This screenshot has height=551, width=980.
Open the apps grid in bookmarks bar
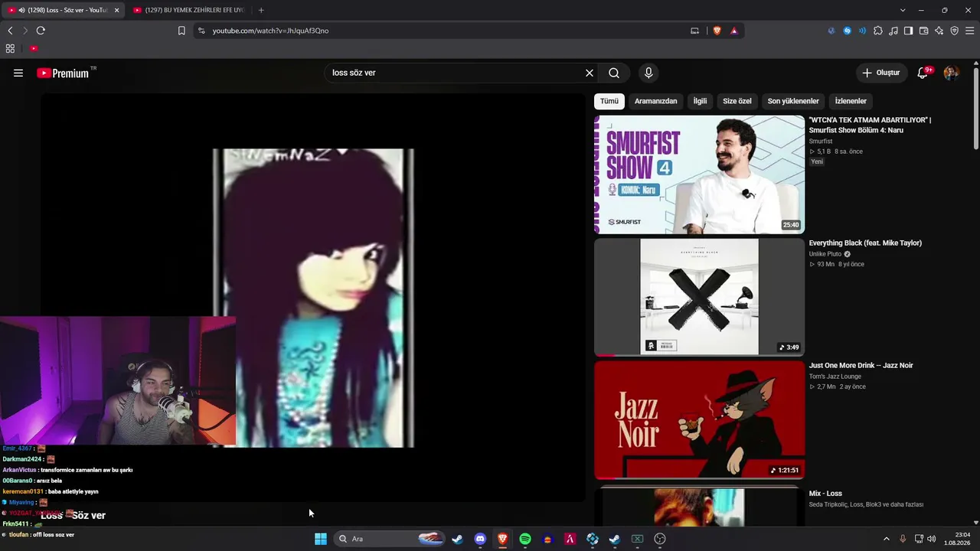(10, 48)
